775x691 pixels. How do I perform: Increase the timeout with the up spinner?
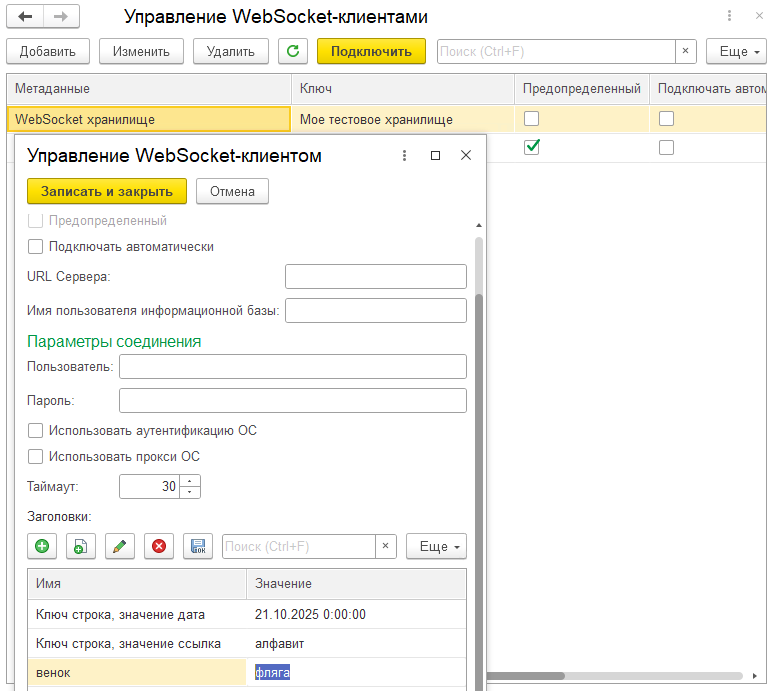click(191, 481)
